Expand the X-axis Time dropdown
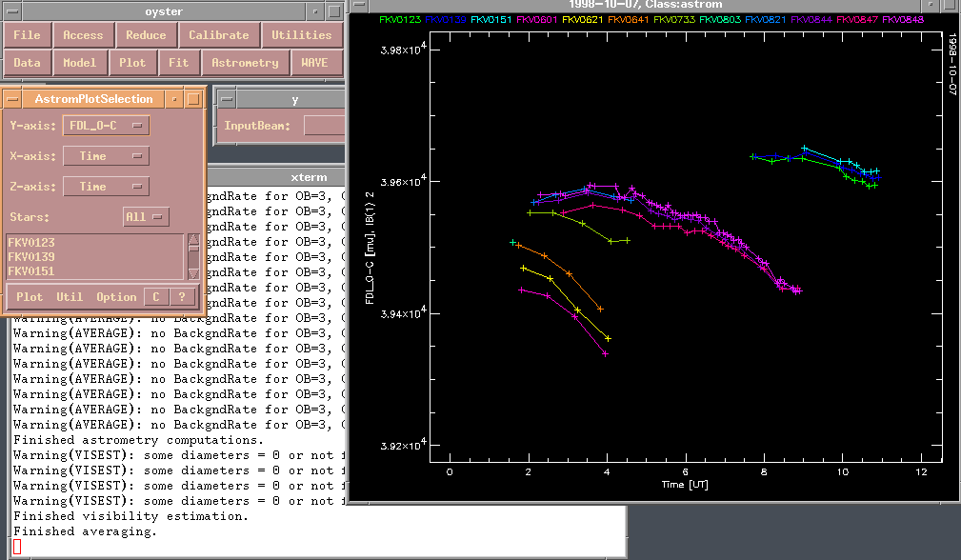Image resolution: width=961 pixels, height=560 pixels. click(x=106, y=156)
